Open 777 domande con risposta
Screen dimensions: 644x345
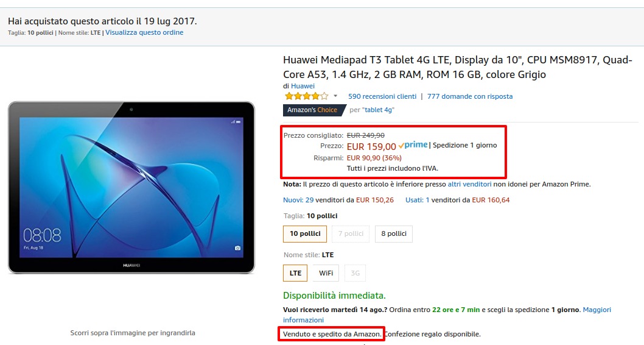point(470,96)
